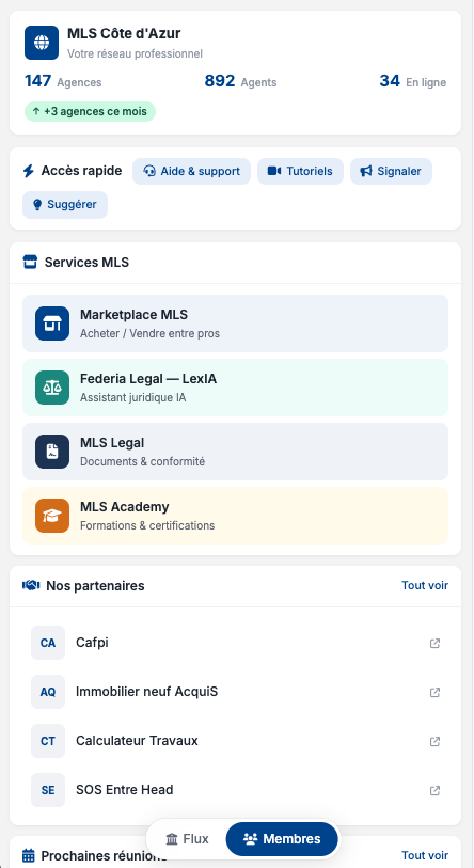Click the +3 agences ce mois badge
Image resolution: width=474 pixels, height=868 pixels.
click(x=90, y=112)
